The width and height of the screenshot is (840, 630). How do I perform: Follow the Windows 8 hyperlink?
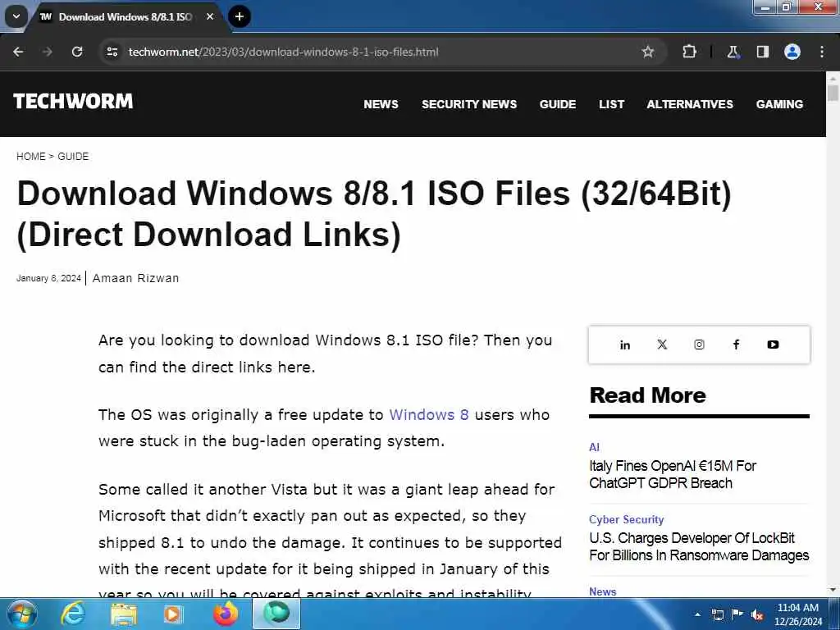point(428,414)
